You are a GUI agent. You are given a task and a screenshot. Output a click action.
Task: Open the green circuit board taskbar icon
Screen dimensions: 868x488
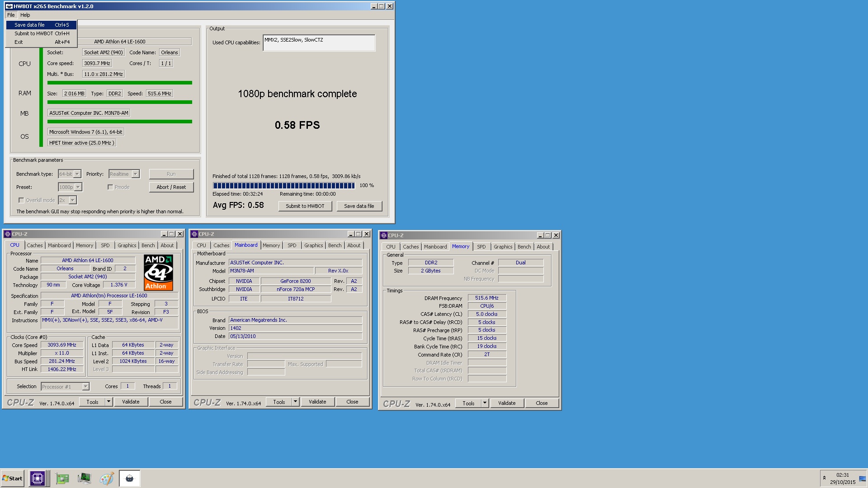[62, 479]
